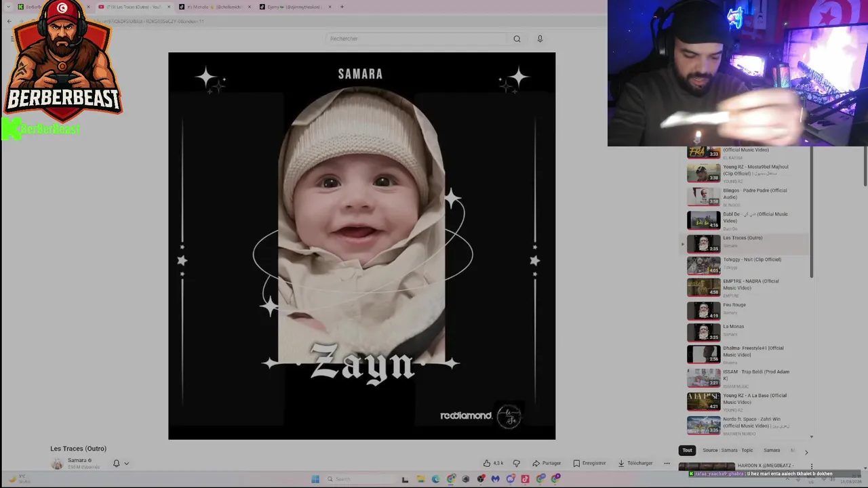Image resolution: width=868 pixels, height=488 pixels.
Task: Open the TikTok taskbar icon
Action: 525,479
